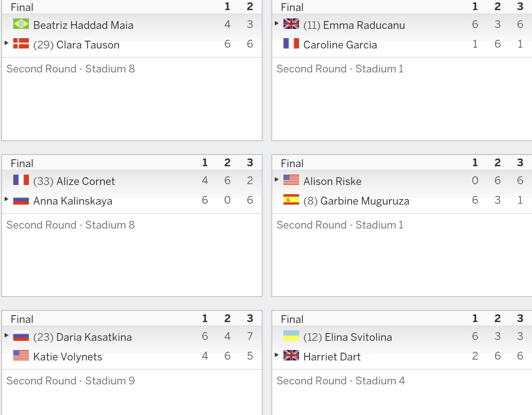Open Emma Raducanu's player profile
Image resolution: width=532 pixels, height=415 pixels.
pos(364,25)
